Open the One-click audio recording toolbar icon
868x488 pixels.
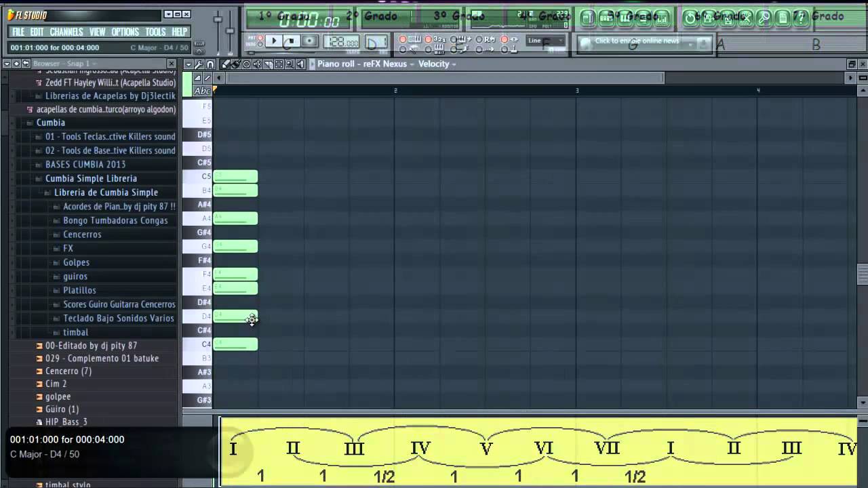pos(765,18)
